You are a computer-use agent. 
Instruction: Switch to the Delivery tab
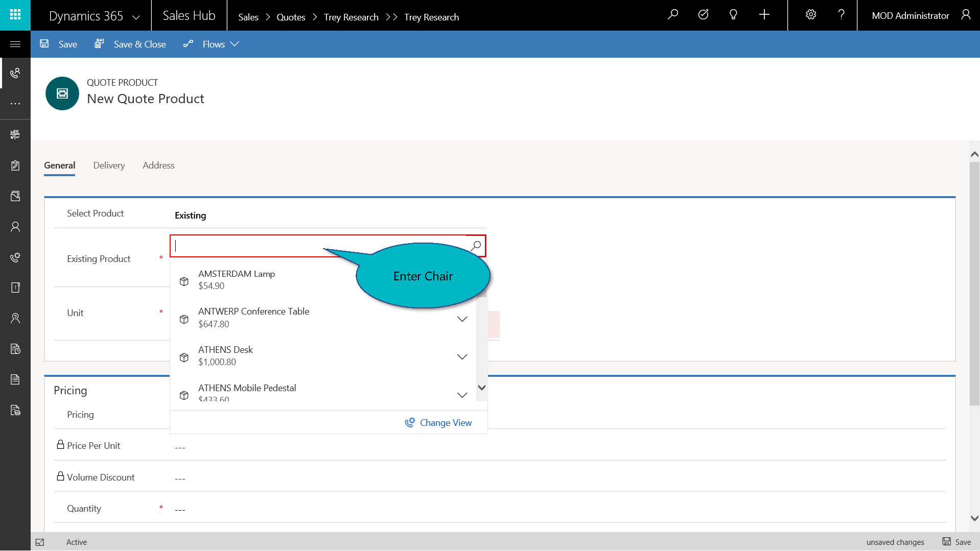coord(109,165)
